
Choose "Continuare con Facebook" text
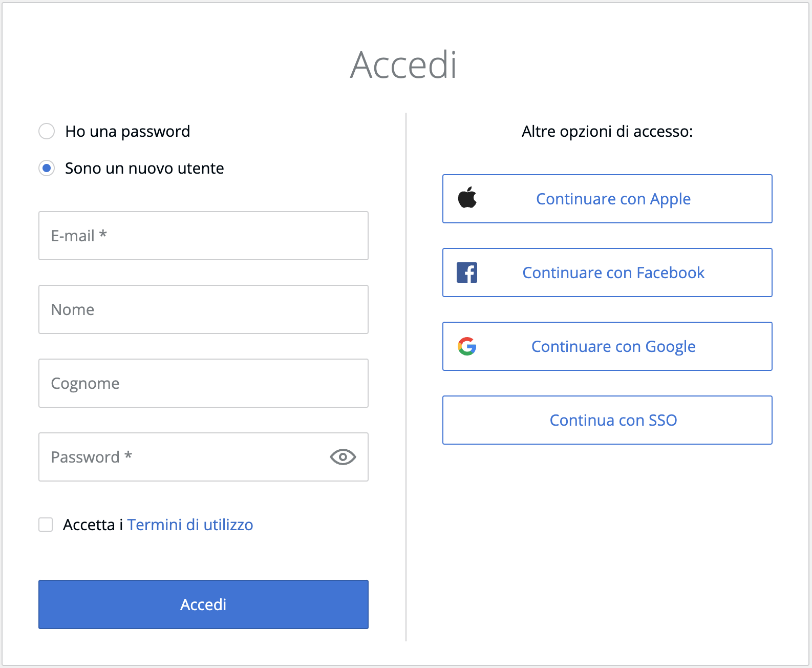(x=613, y=273)
